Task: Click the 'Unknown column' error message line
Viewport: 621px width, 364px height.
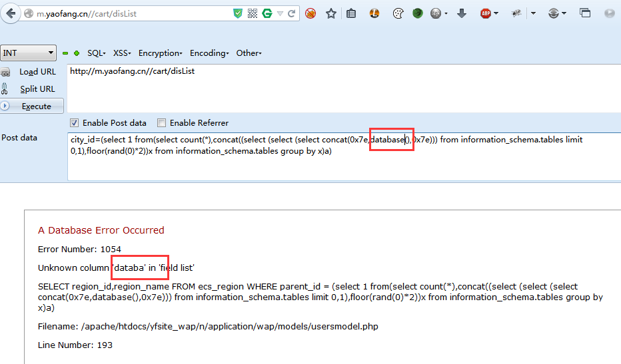Action: pos(116,268)
